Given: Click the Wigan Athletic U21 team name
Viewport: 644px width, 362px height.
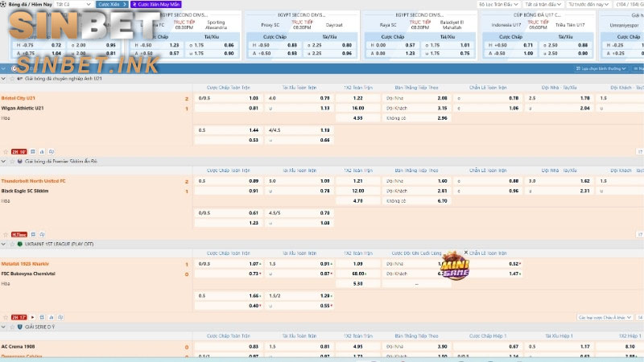Looking at the screenshot, I should pos(23,108).
